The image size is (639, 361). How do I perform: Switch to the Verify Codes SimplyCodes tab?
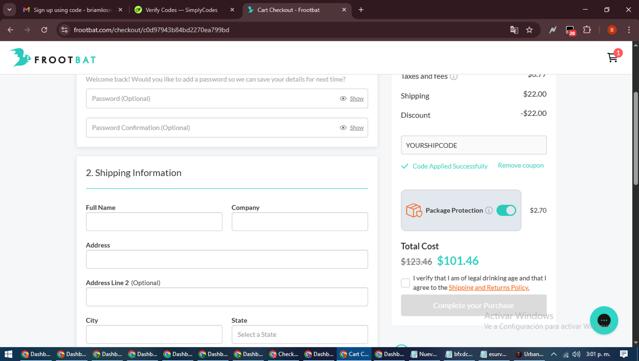coord(184,10)
